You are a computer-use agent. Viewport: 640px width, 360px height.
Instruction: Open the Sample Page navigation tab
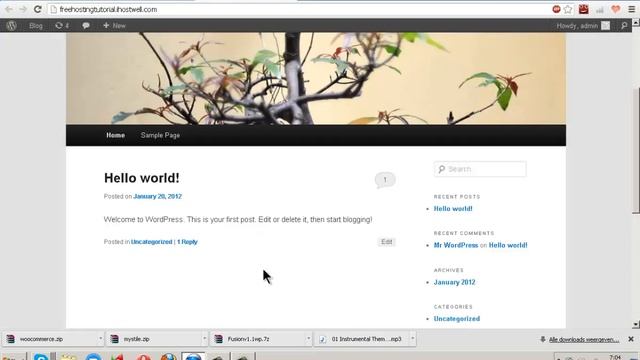[160, 135]
